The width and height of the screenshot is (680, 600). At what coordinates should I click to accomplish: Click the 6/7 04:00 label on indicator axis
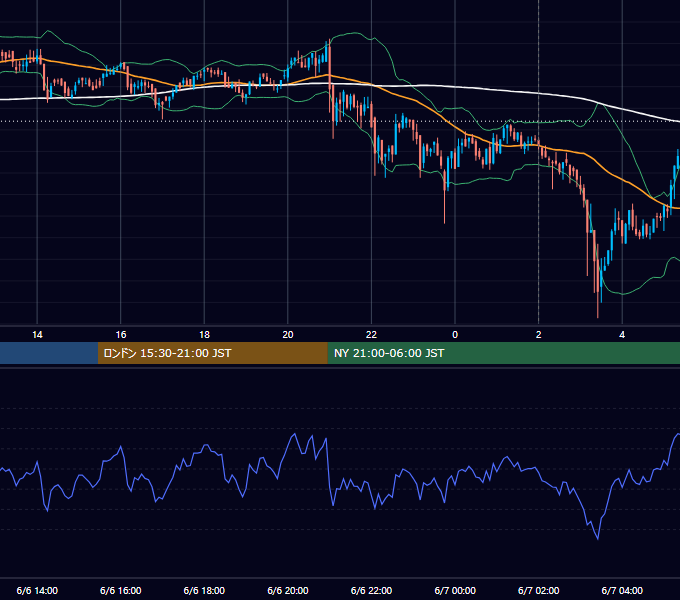tap(622, 590)
